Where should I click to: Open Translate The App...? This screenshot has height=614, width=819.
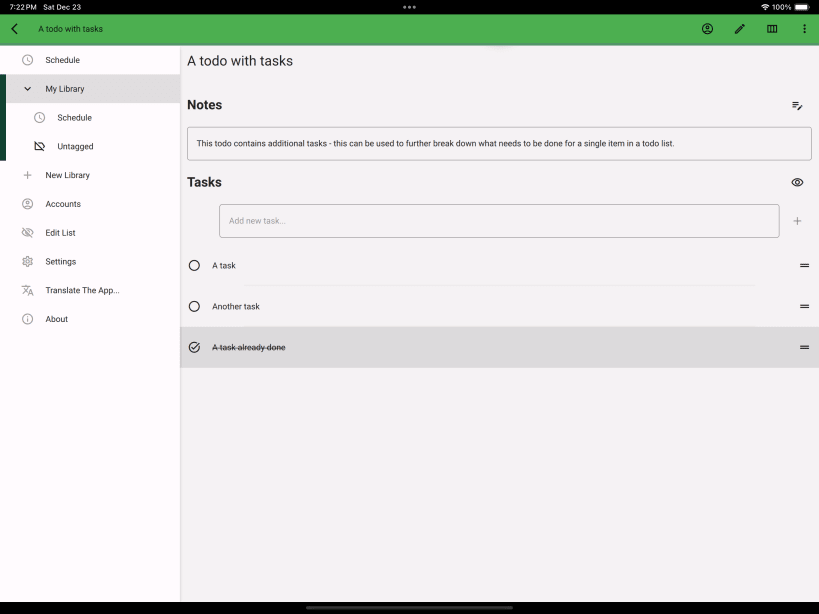(x=90, y=290)
